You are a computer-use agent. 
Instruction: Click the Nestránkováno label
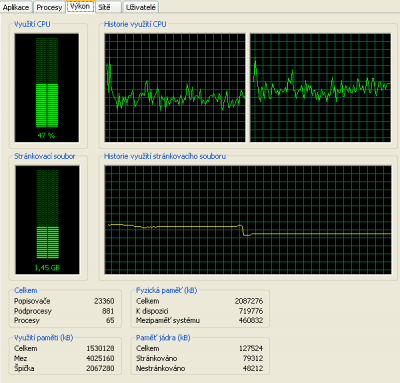click(160, 368)
